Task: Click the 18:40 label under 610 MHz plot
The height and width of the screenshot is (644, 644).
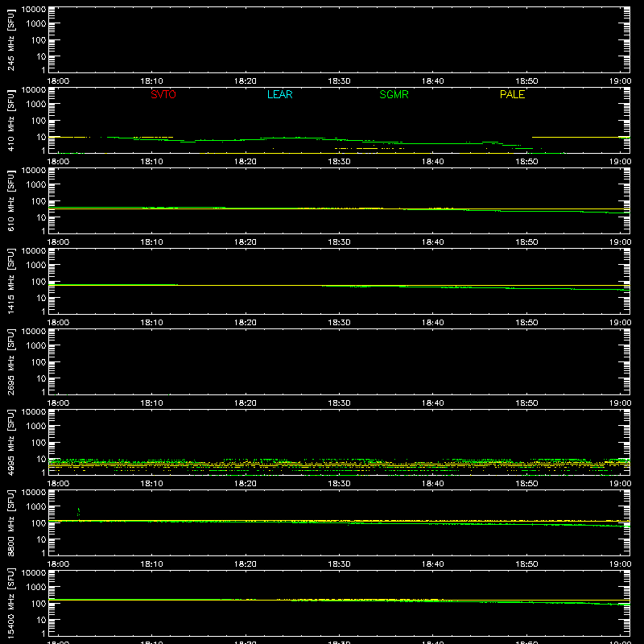Action: click(433, 242)
